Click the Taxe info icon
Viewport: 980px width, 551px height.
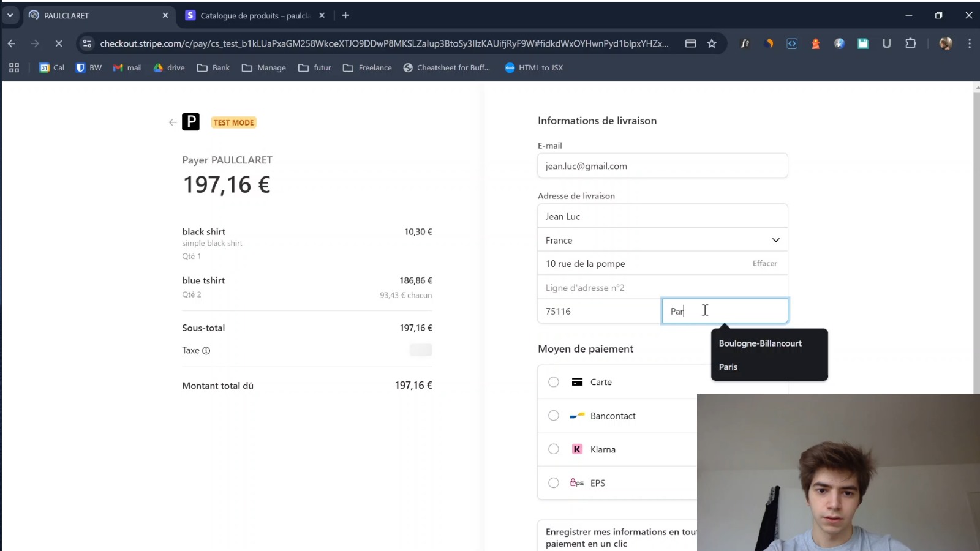(x=206, y=351)
